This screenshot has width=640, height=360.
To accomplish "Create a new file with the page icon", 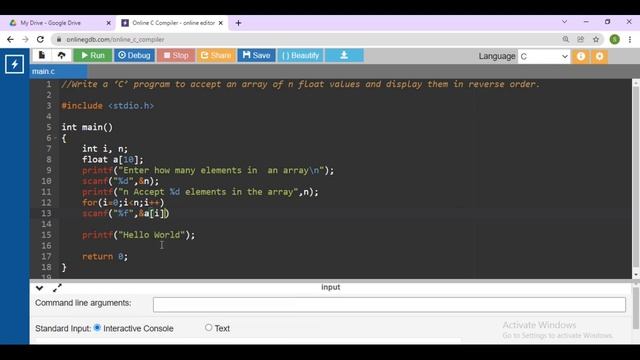I will tap(42, 56).
